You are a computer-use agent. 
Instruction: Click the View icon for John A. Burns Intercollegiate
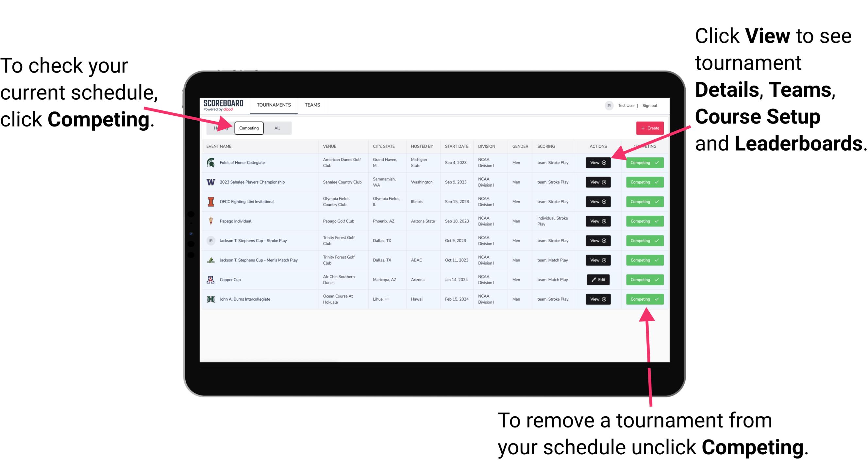click(x=597, y=299)
